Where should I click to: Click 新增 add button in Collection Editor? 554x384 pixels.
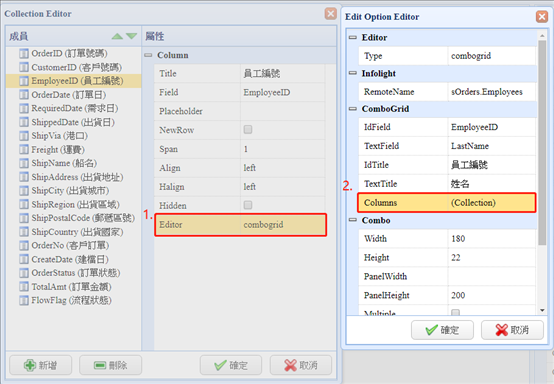coord(41,365)
